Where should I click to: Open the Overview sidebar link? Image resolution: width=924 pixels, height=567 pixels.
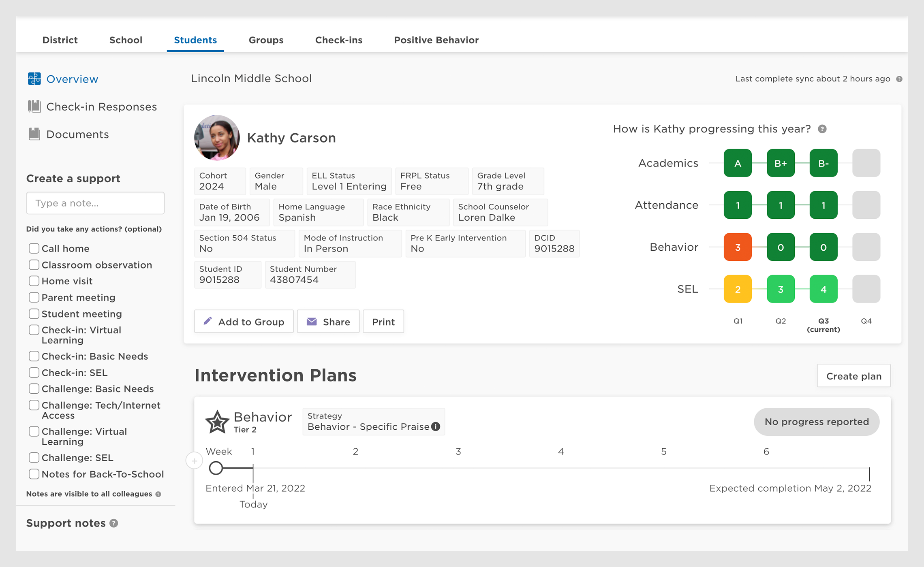(72, 79)
